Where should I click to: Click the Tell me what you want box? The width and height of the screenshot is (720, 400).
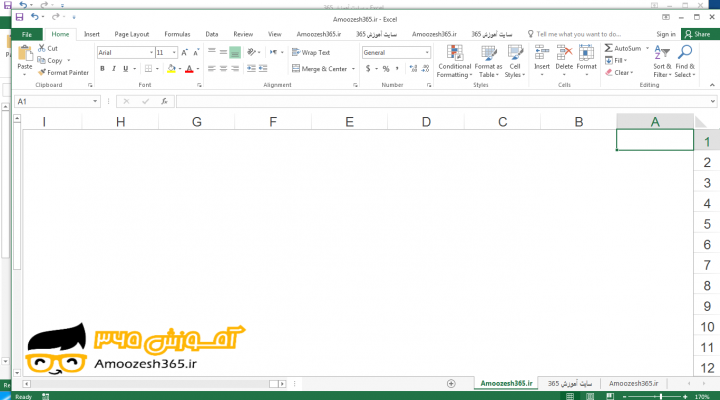pyautogui.click(x=574, y=34)
